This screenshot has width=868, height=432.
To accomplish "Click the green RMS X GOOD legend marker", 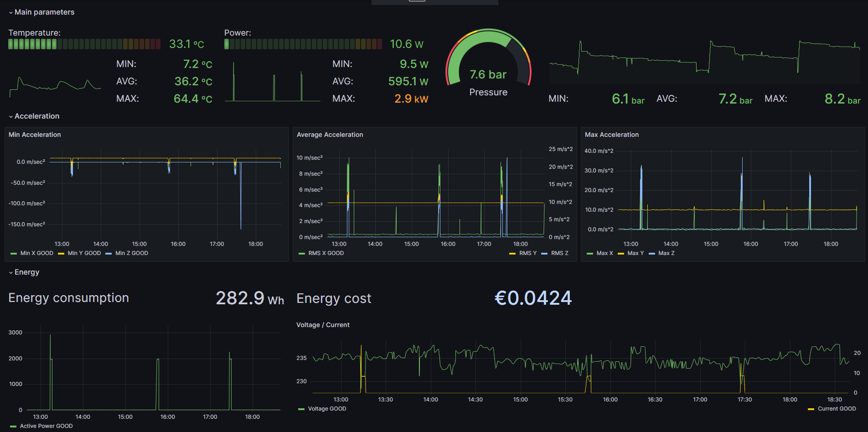I will click(302, 254).
